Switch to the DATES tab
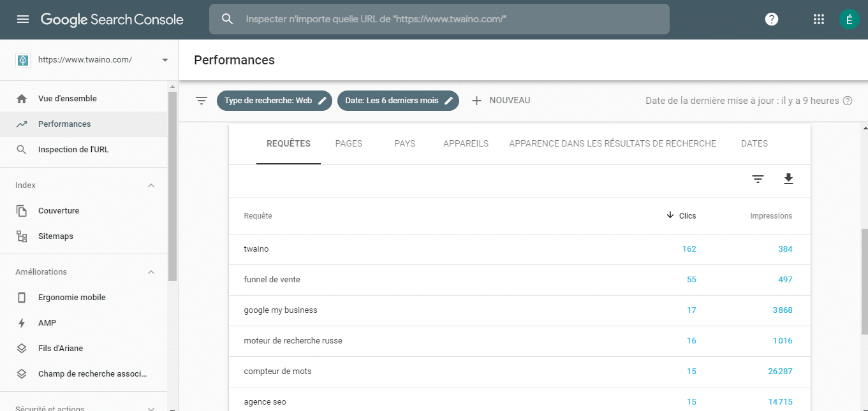The width and height of the screenshot is (868, 411). tap(754, 144)
